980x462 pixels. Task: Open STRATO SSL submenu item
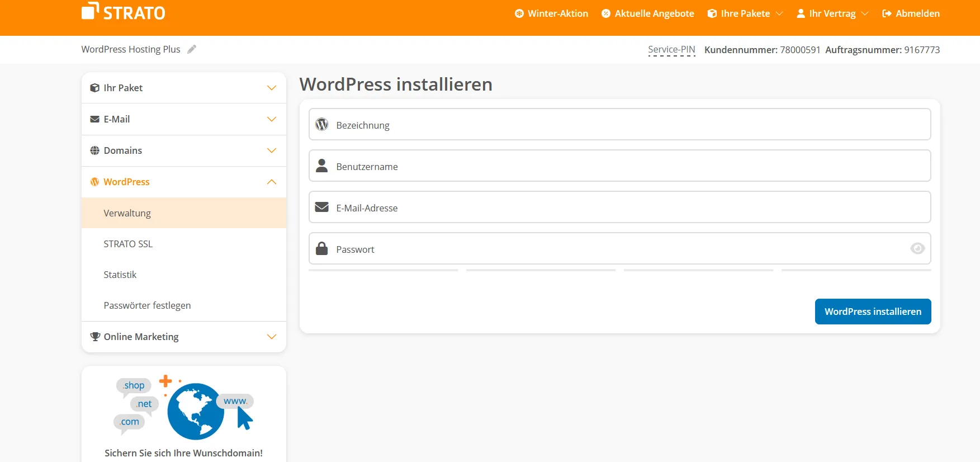(184, 244)
